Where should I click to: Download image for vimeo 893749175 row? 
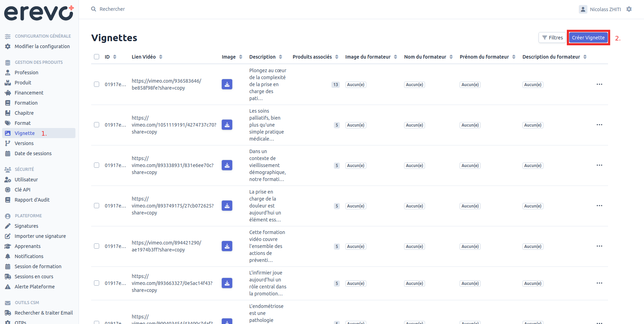click(x=227, y=206)
